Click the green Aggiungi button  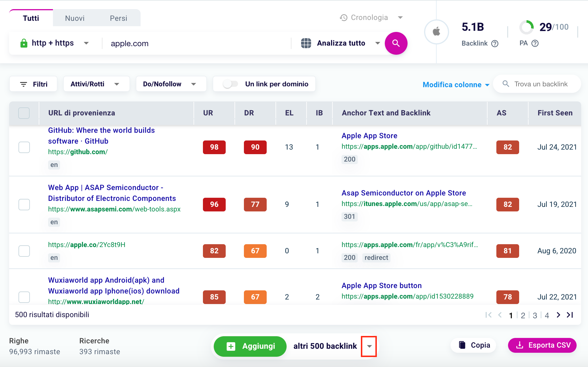250,346
